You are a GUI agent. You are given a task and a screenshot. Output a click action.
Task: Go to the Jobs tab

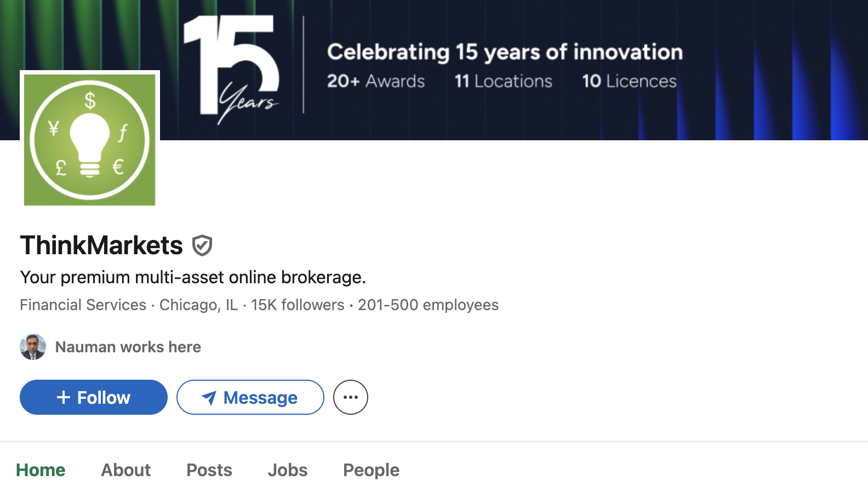coord(287,470)
